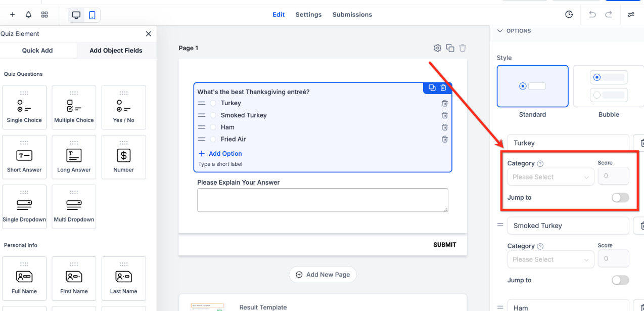Open version history clock icon
This screenshot has width=644, height=311.
pyautogui.click(x=569, y=15)
